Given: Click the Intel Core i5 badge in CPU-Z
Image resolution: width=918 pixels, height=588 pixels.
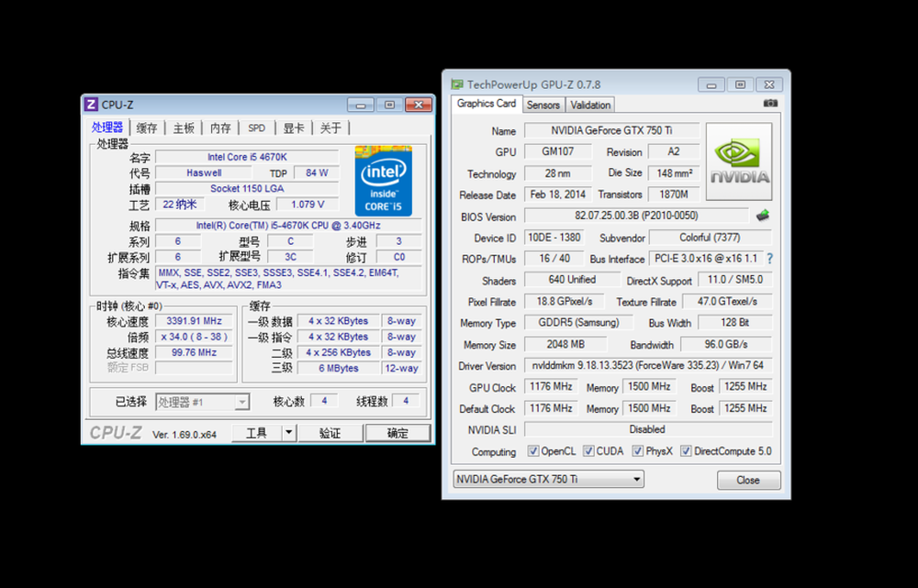Looking at the screenshot, I should 384,181.
